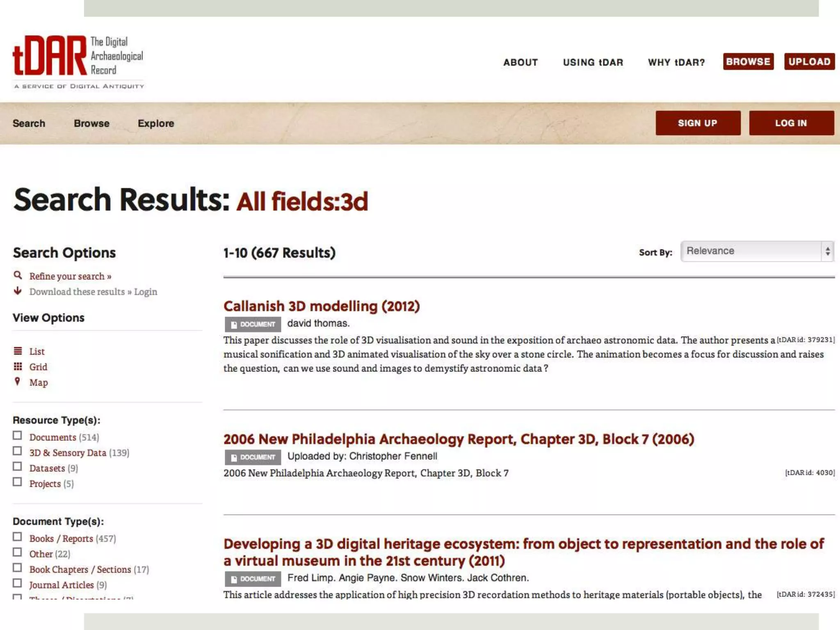Tick the Books / Reports checkbox
The height and width of the screenshot is (630, 840).
coord(17,537)
